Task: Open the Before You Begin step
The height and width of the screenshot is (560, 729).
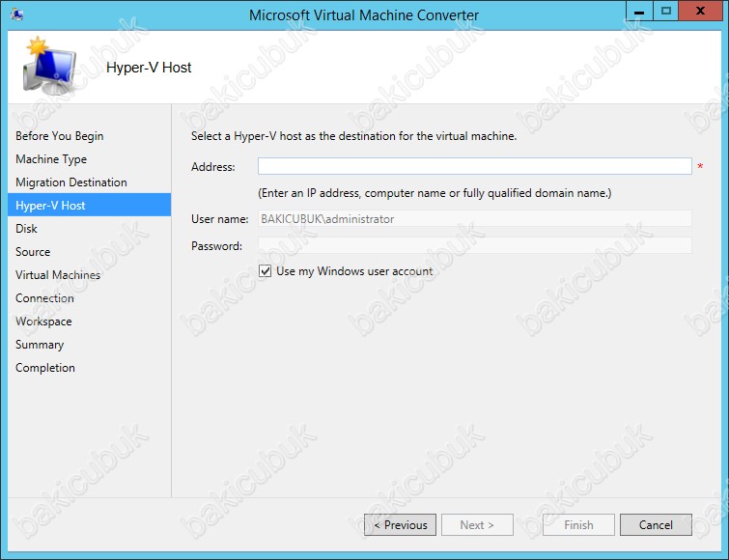Action: 60,136
